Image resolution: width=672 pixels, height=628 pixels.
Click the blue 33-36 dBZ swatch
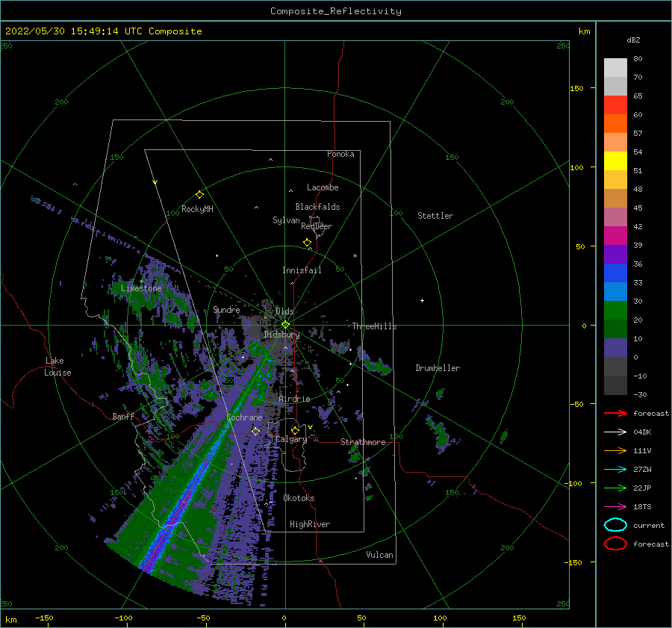[615, 273]
